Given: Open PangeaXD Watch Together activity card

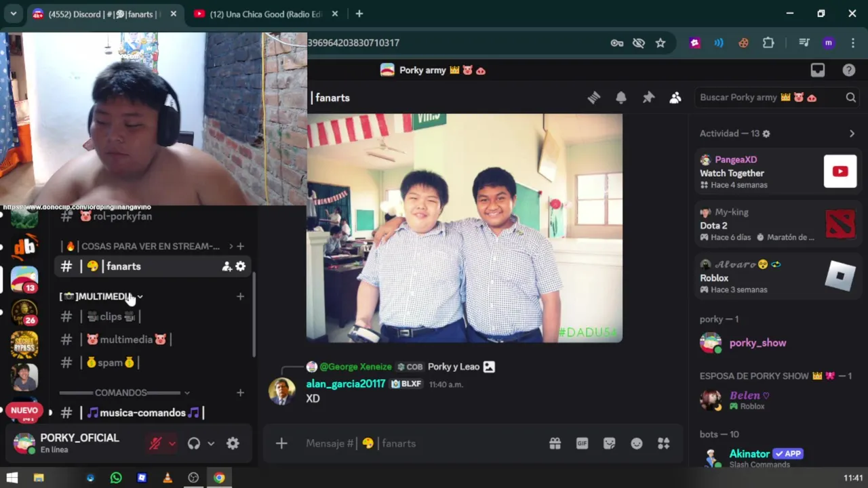Looking at the screenshot, I should [x=778, y=172].
